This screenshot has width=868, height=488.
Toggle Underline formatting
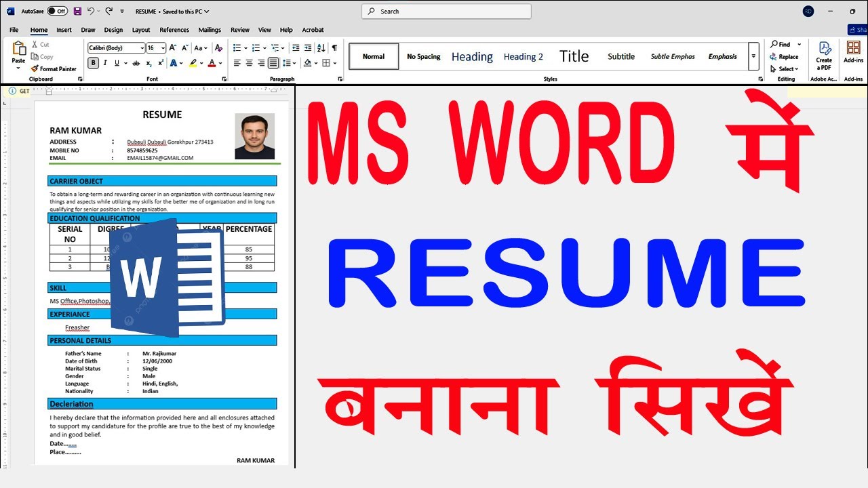tap(117, 63)
